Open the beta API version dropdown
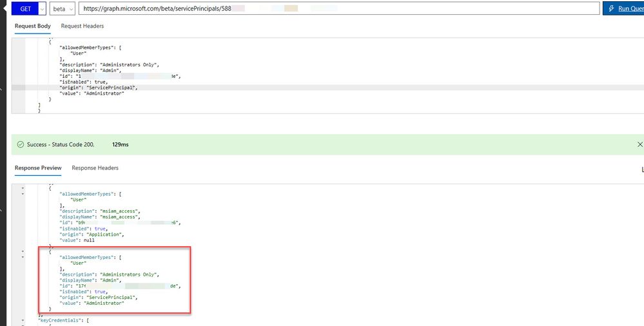This screenshot has width=644, height=326. pos(62,8)
